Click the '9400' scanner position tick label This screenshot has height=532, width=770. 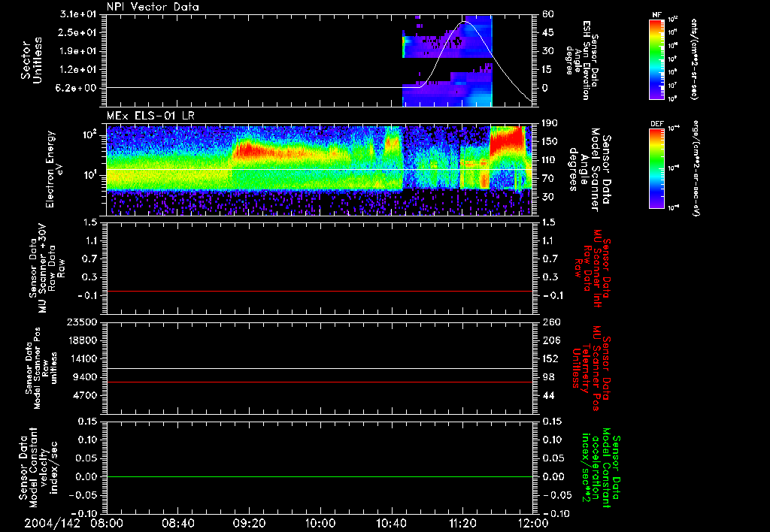[x=85, y=377]
